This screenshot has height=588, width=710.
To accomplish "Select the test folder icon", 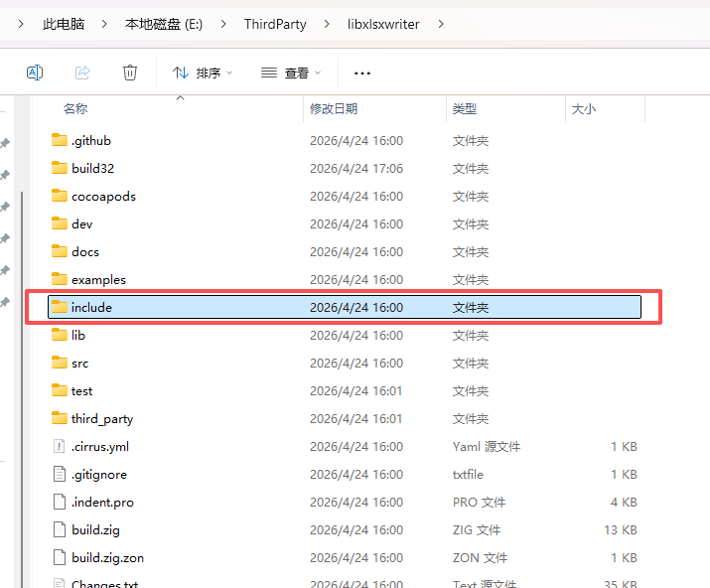I will [x=60, y=390].
